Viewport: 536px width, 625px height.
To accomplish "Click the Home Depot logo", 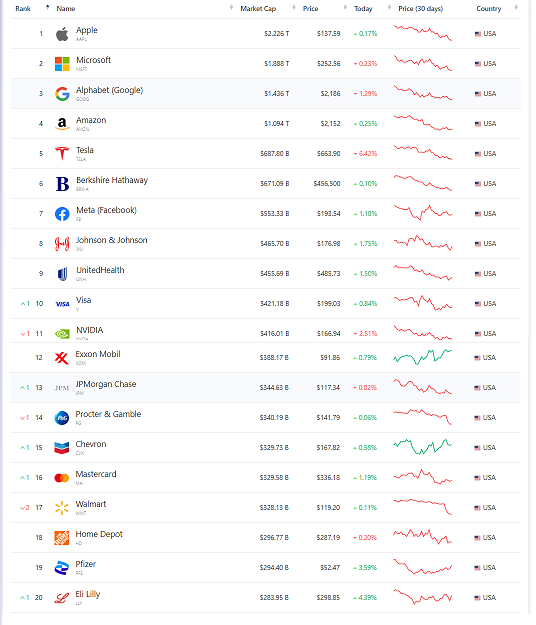I will [x=61, y=538].
